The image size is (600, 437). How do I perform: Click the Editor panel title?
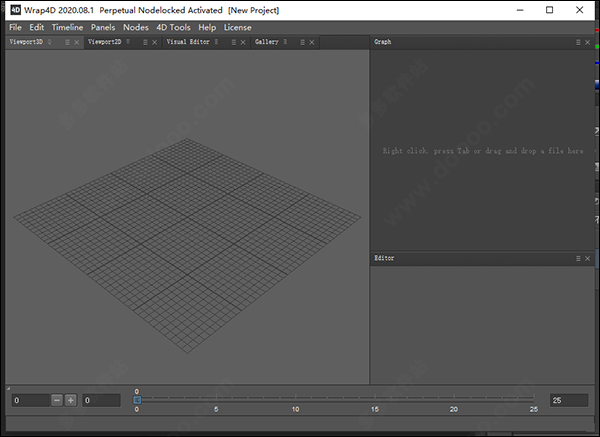tap(384, 258)
